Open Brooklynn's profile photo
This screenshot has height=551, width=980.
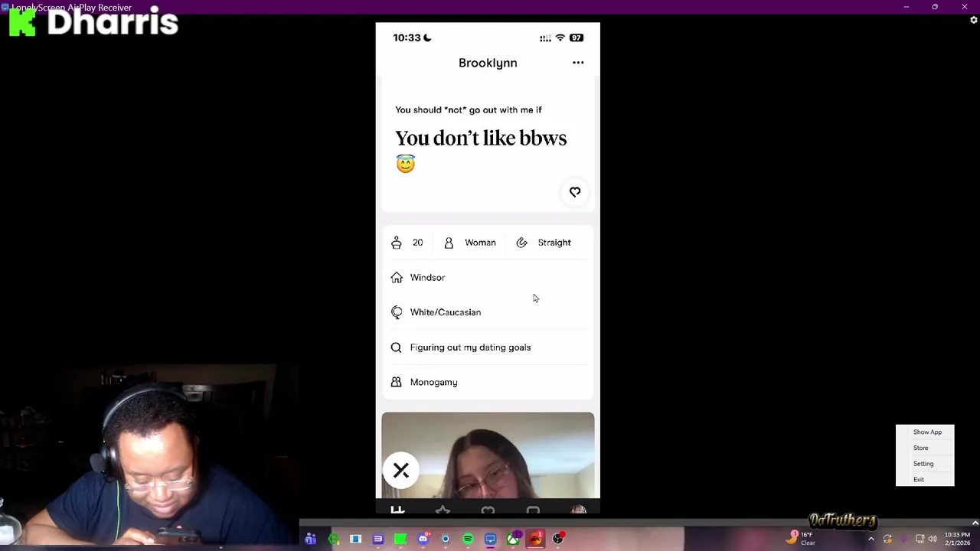(x=488, y=455)
